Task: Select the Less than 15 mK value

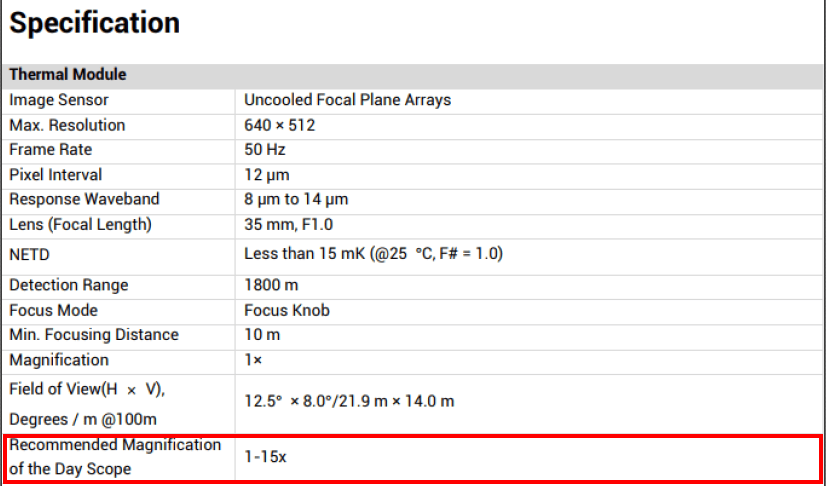Action: click(x=373, y=254)
